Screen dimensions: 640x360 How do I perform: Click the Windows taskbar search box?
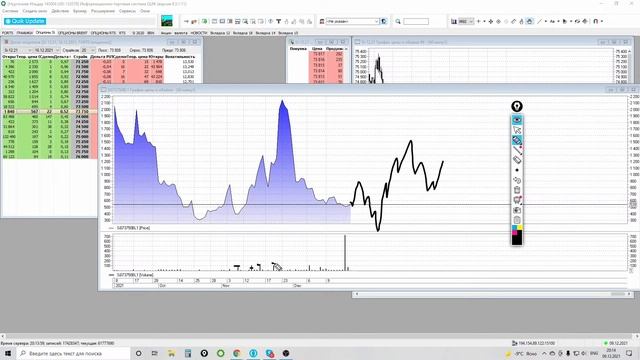[x=73, y=353]
